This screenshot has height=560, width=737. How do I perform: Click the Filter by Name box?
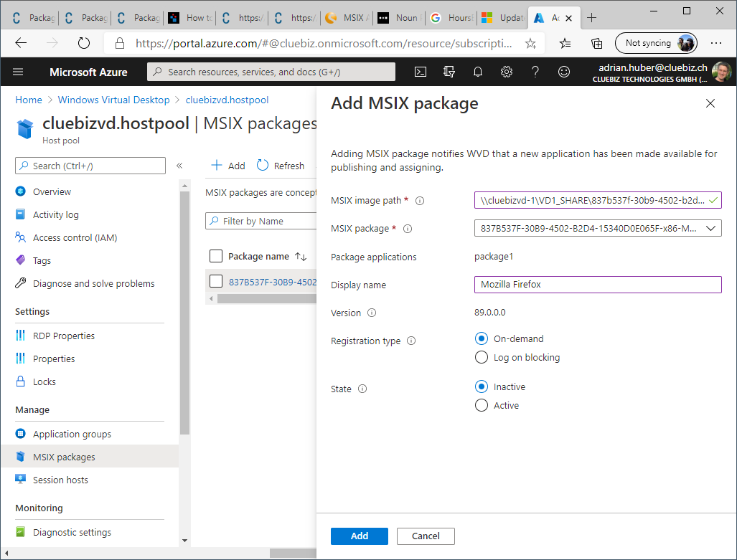pyautogui.click(x=261, y=221)
